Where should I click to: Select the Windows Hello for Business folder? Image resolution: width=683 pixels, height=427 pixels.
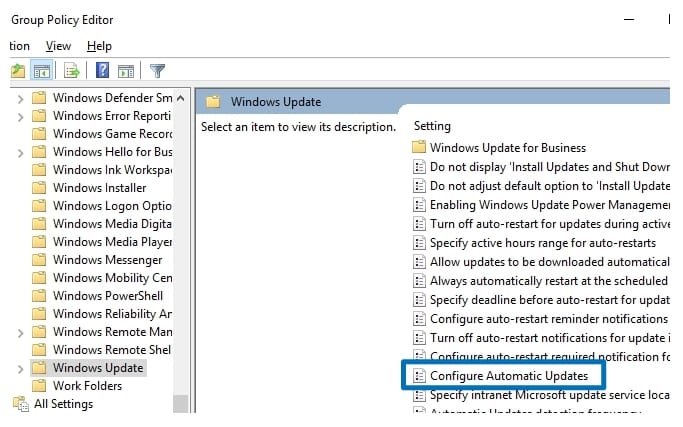click(102, 152)
